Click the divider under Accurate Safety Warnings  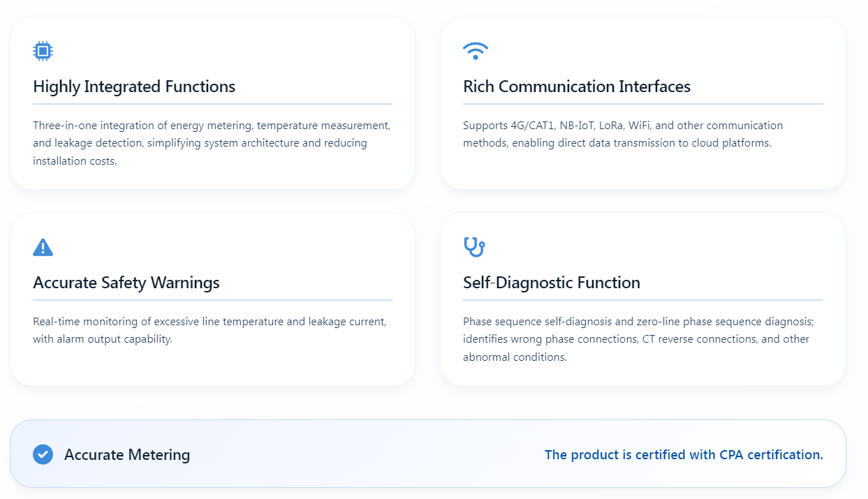click(x=212, y=300)
